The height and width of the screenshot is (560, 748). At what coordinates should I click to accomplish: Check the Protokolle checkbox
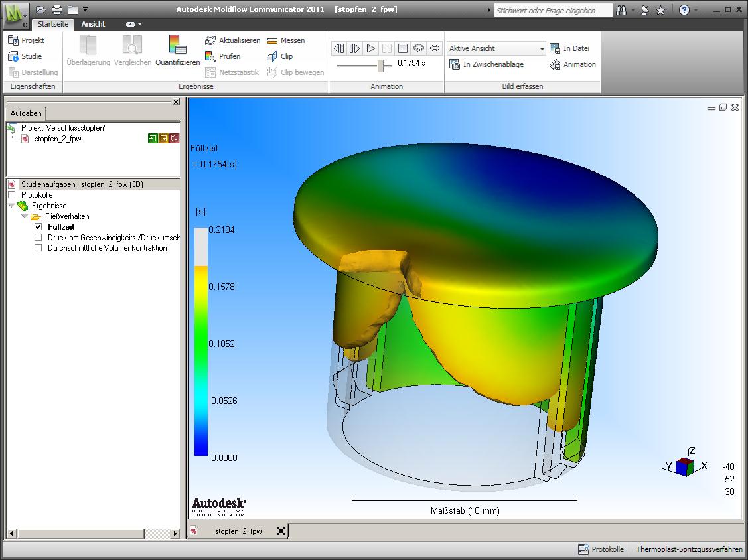(x=11, y=195)
